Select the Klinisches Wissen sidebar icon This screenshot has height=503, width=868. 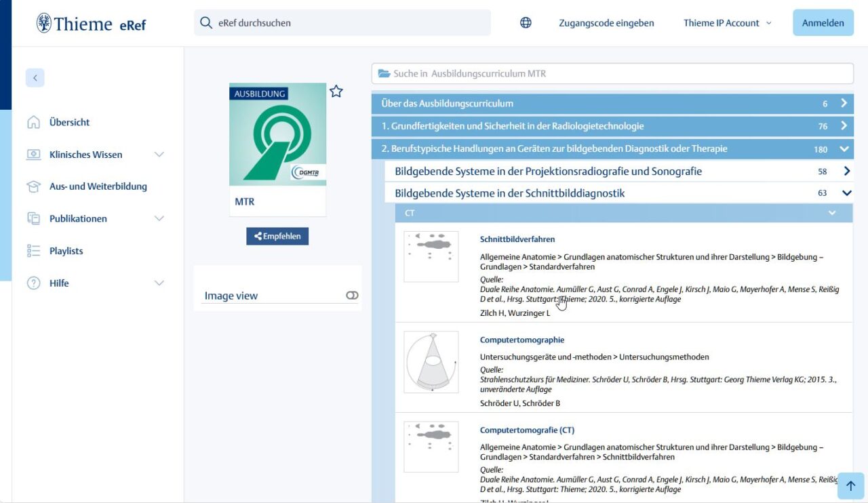point(33,154)
